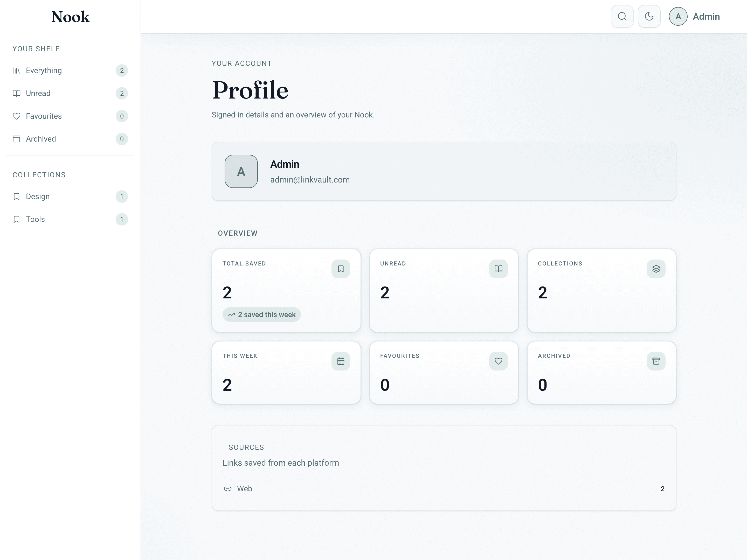This screenshot has width=747, height=560.
Task: Click the search icon in header
Action: (x=622, y=17)
